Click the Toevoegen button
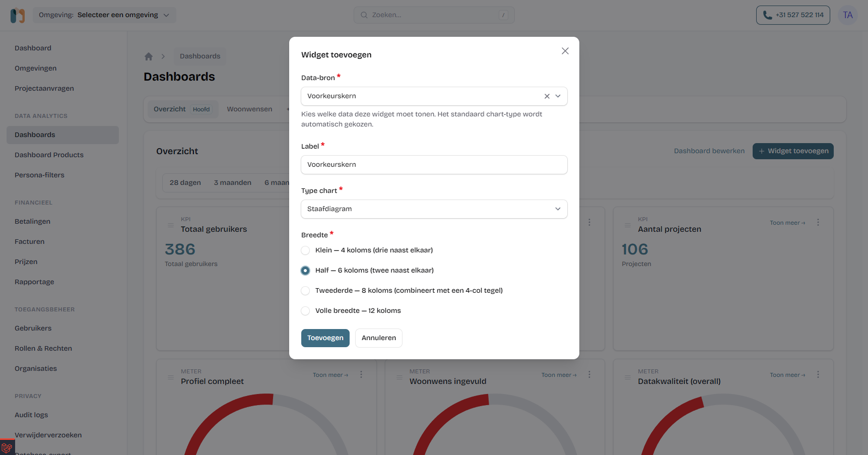 [x=325, y=338]
